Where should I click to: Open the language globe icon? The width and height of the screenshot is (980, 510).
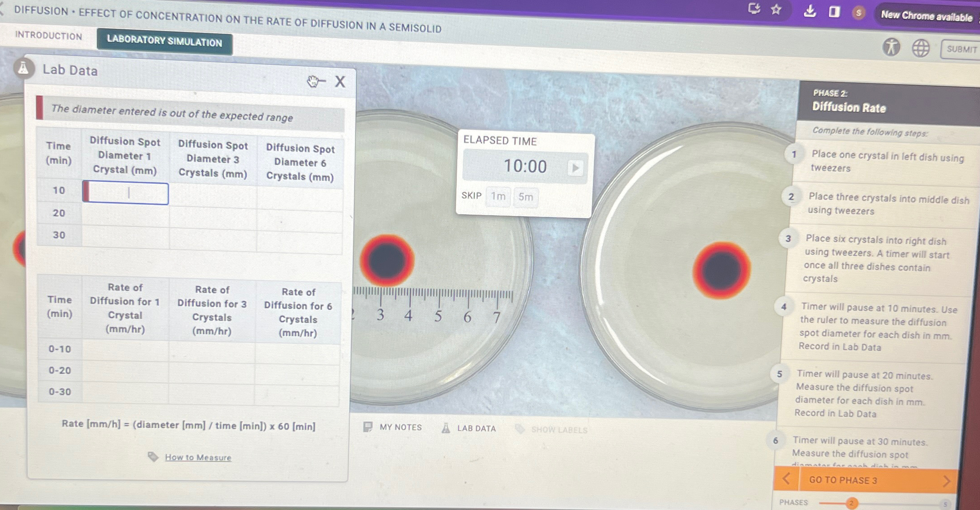(921, 48)
